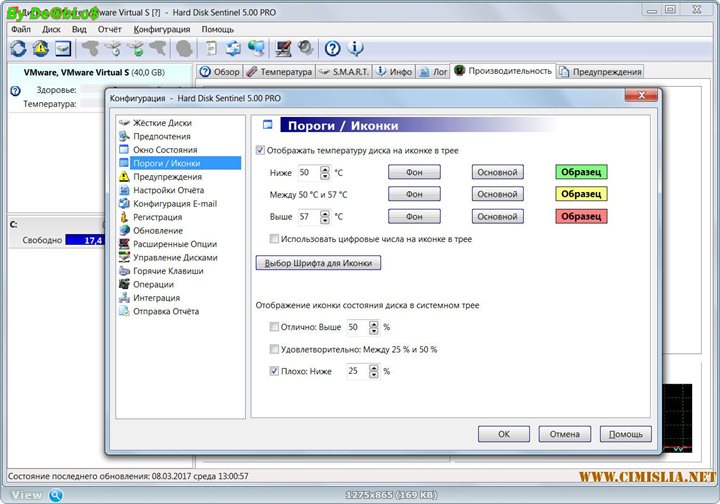Select Предупреждения in the configuration list
This screenshot has width=720, height=504.
pyautogui.click(x=167, y=177)
